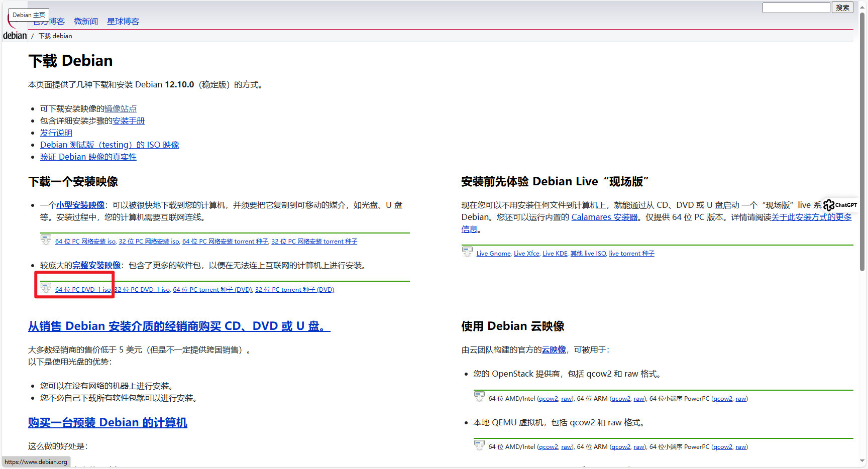Click the 其他 live ISO link
This screenshot has width=868, height=469.
[588, 254]
